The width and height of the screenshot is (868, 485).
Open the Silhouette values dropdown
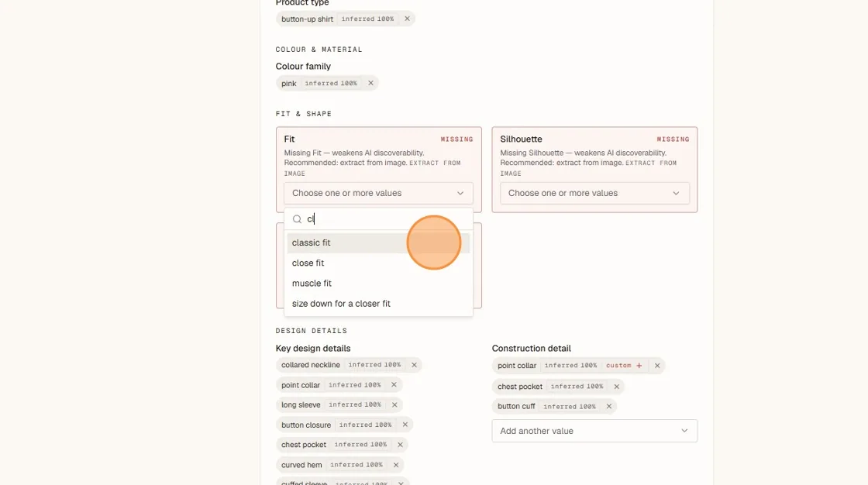594,193
